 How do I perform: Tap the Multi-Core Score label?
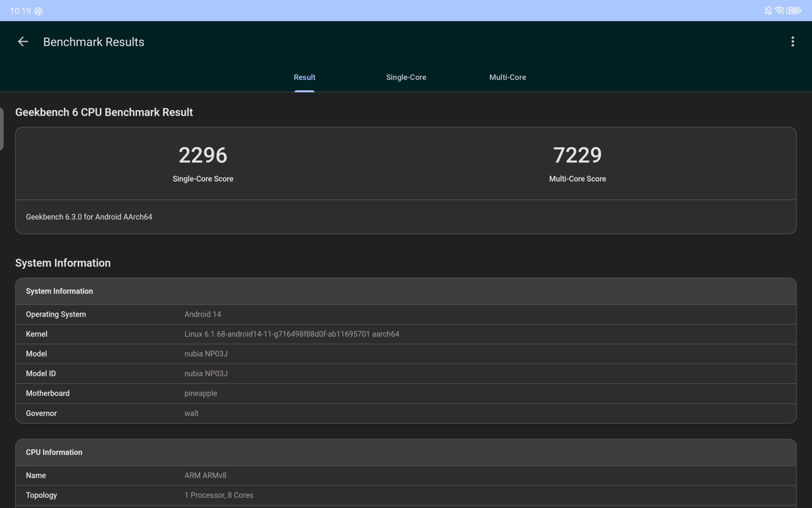point(577,179)
